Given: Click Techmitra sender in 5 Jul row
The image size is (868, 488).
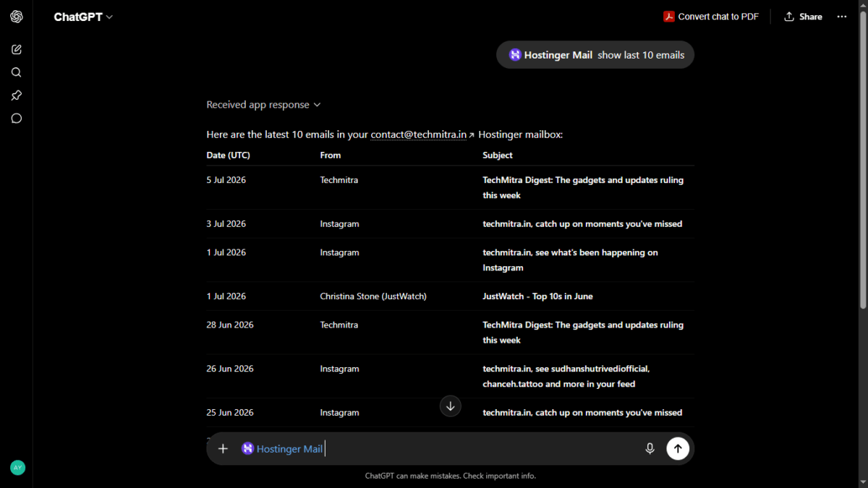Looking at the screenshot, I should point(339,180).
